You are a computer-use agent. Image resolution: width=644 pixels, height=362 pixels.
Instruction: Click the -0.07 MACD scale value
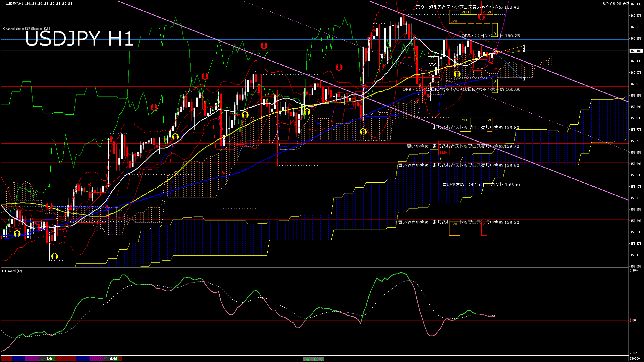pyautogui.click(x=633, y=353)
